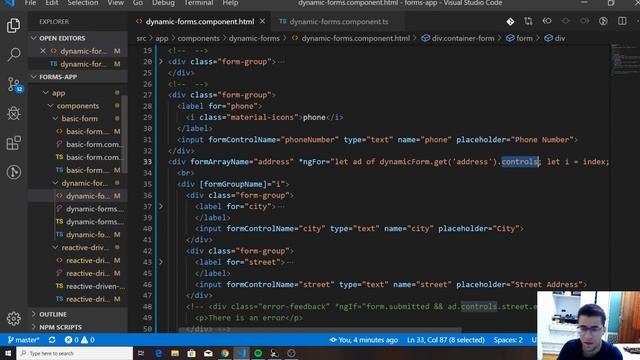Click the synchronize changes icon in status bar

pyautogui.click(x=52, y=340)
